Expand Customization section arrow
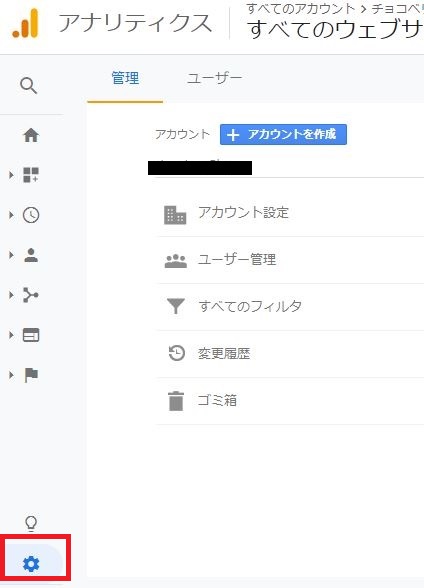 [x=11, y=175]
